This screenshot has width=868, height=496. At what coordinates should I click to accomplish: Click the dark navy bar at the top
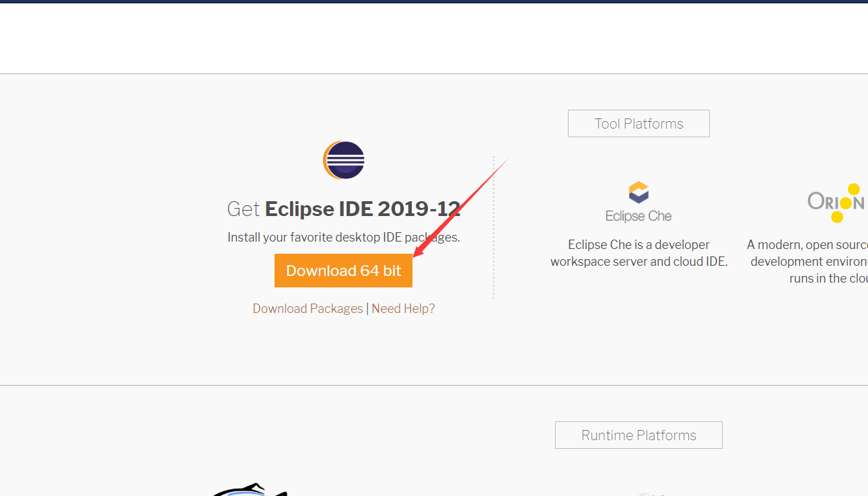pyautogui.click(x=434, y=3)
